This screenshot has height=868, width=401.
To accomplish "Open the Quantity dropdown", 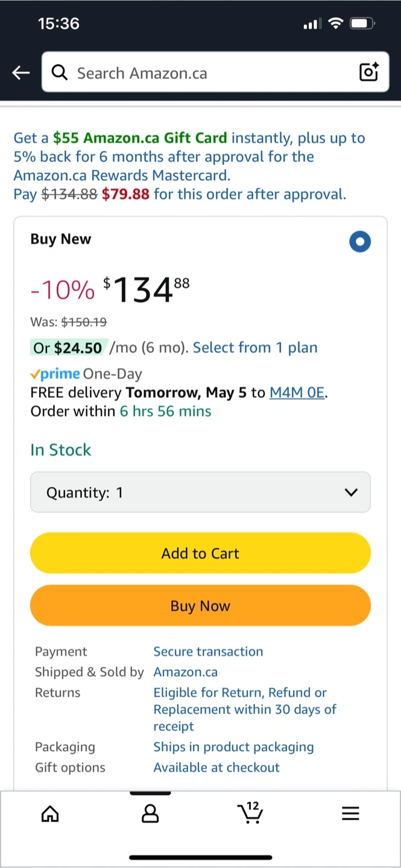I will [x=200, y=492].
